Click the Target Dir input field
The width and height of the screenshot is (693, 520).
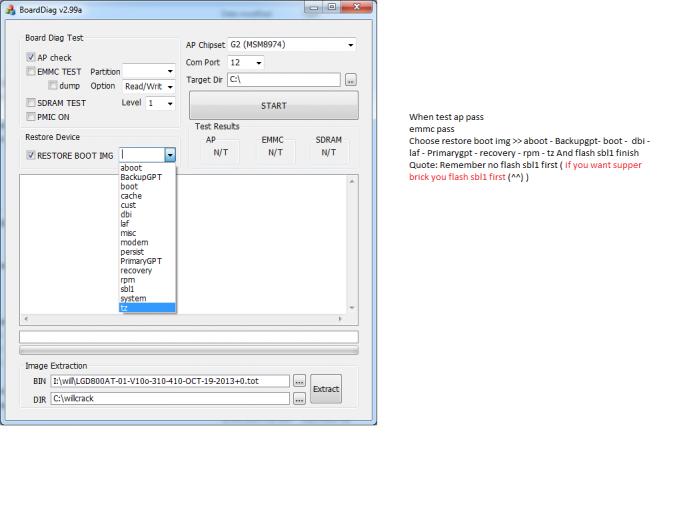point(284,80)
